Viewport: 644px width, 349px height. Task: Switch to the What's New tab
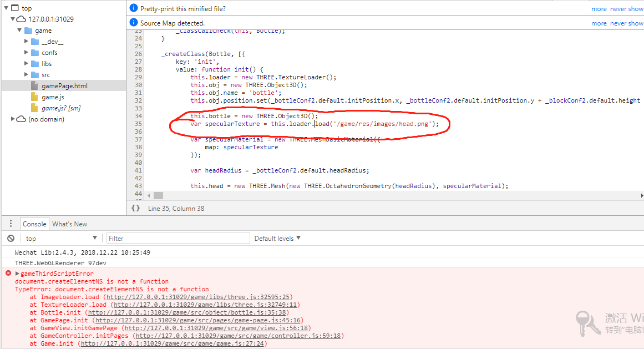69,224
